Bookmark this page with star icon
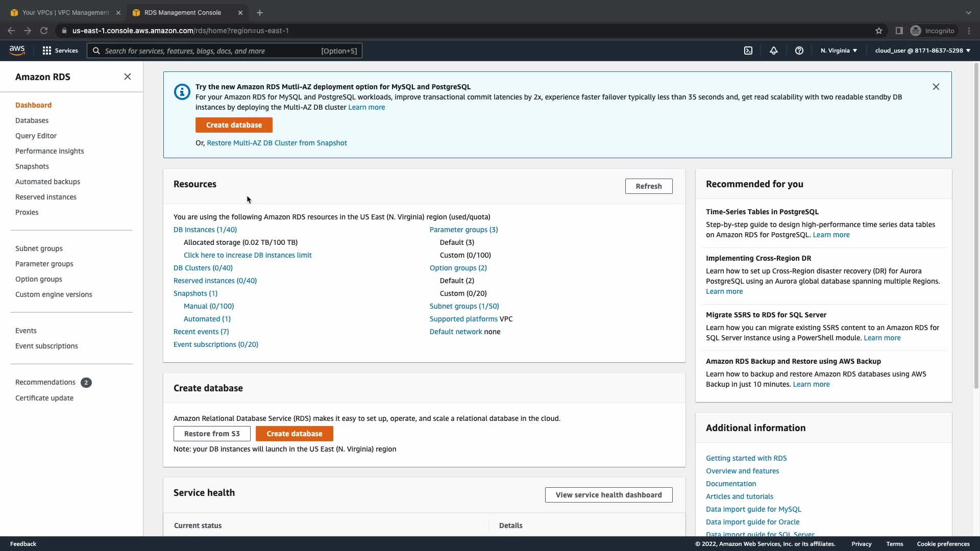980x551 pixels. pyautogui.click(x=879, y=31)
